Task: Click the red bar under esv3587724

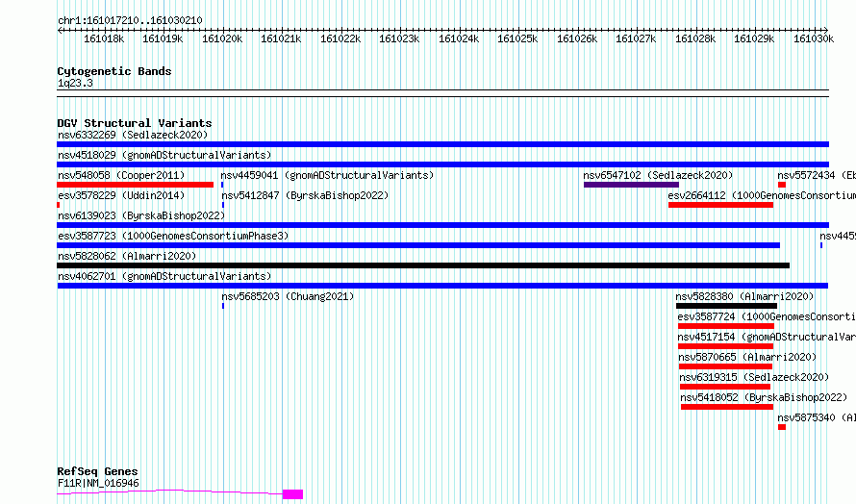Action: pos(726,326)
